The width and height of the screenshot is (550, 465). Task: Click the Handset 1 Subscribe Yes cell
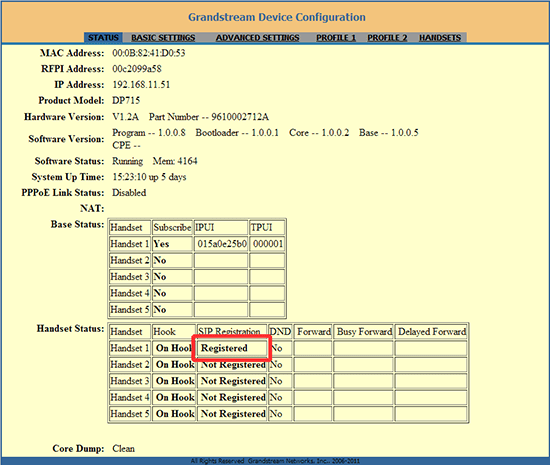(173, 244)
